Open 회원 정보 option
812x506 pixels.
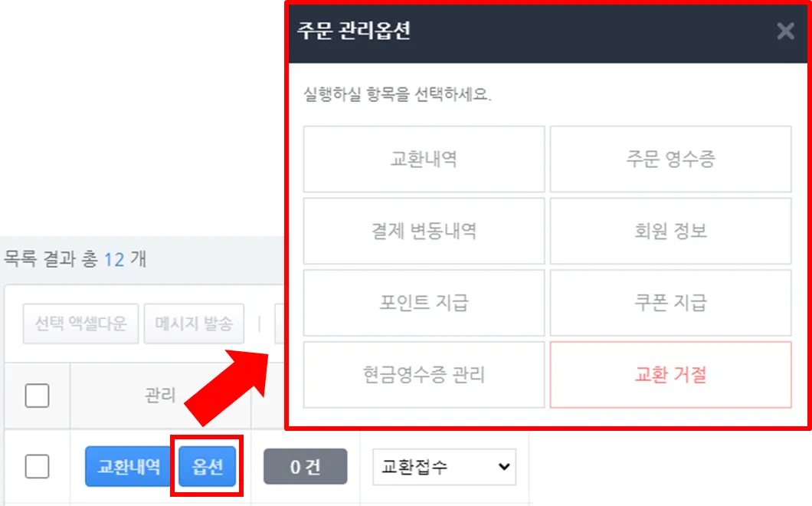(x=670, y=231)
